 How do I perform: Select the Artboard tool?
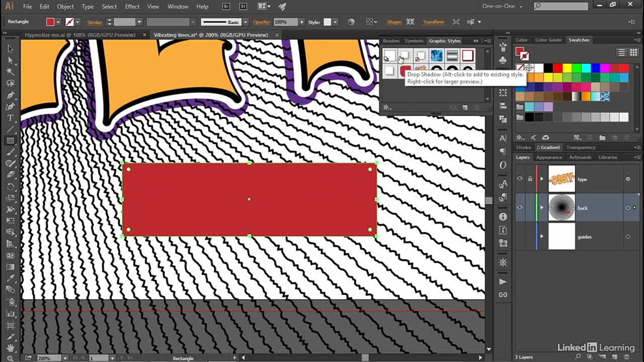tap(10, 325)
